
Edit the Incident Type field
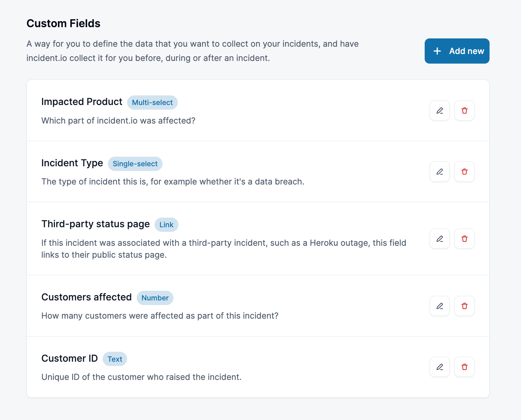440,172
